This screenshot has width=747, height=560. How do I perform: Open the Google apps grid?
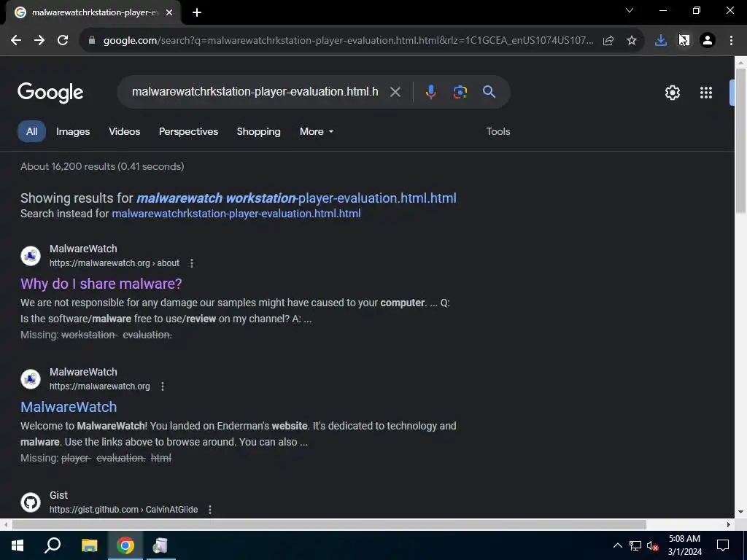[706, 93]
